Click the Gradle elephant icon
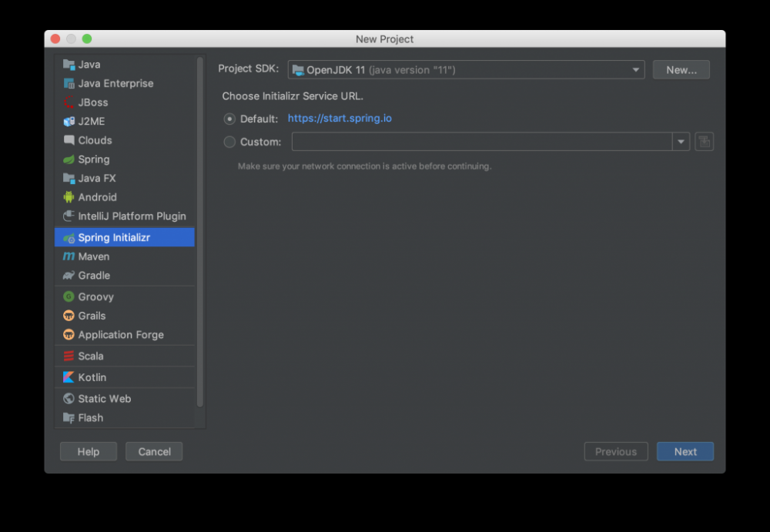The image size is (770, 532). click(69, 276)
